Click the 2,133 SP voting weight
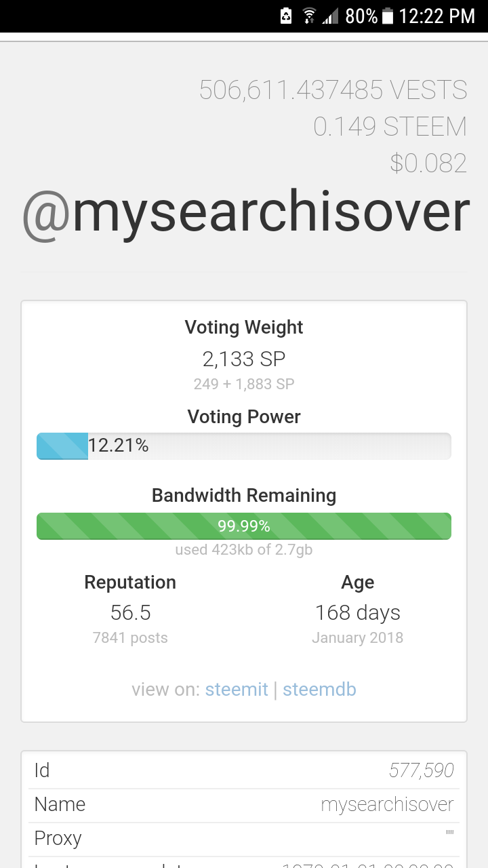Screen dimensions: 488x868 coord(244,359)
